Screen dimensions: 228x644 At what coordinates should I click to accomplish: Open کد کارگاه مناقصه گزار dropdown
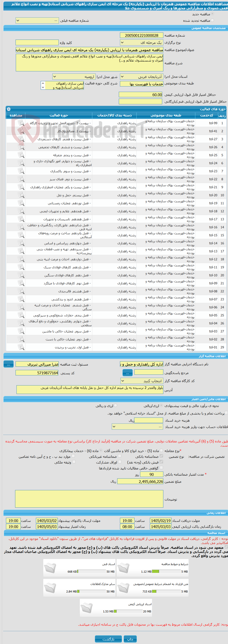click(x=142, y=381)
